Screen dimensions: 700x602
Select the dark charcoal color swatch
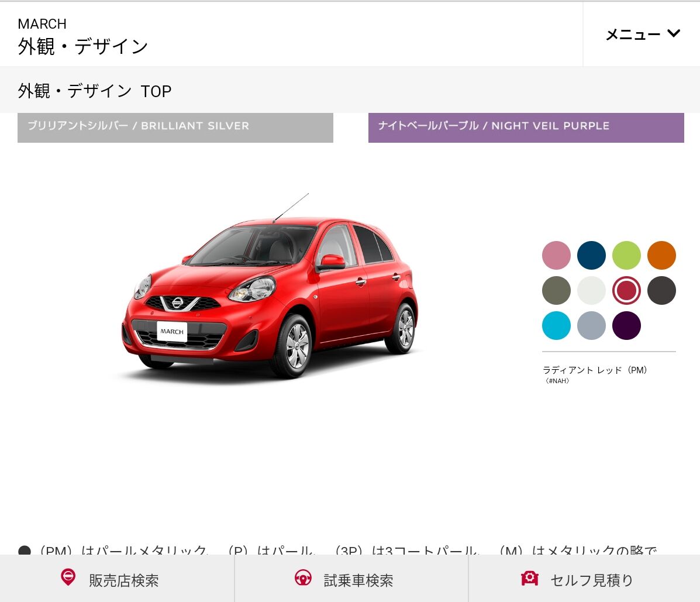click(x=661, y=290)
